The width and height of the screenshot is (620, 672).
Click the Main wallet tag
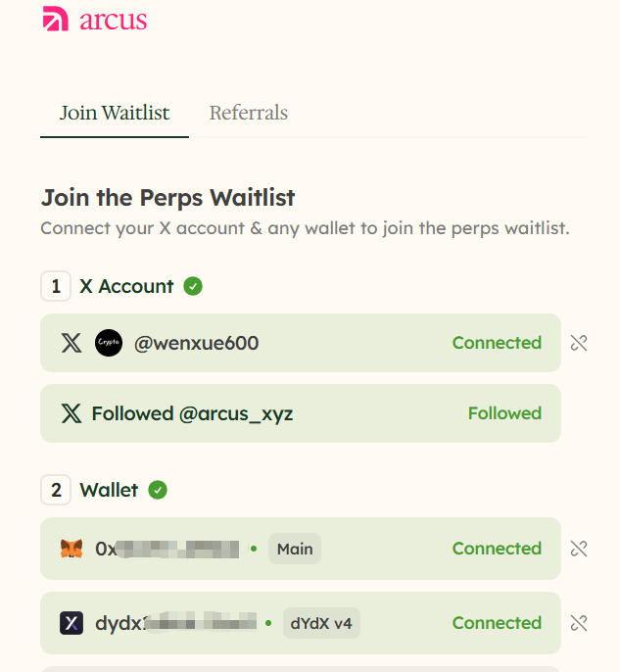(295, 549)
